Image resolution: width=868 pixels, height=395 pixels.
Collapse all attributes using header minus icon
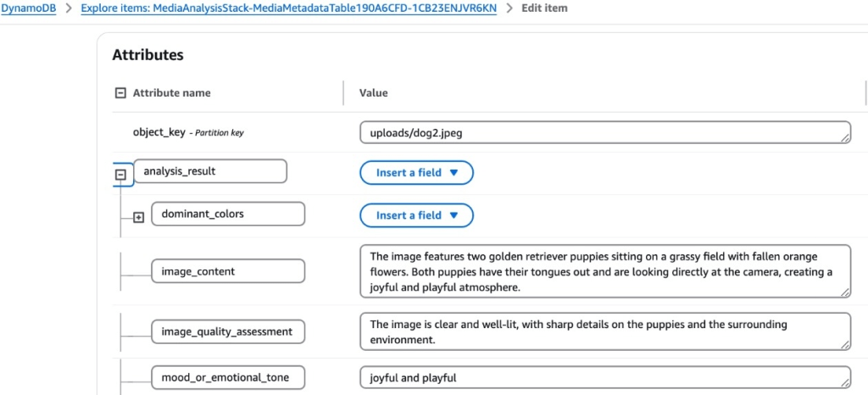(120, 93)
